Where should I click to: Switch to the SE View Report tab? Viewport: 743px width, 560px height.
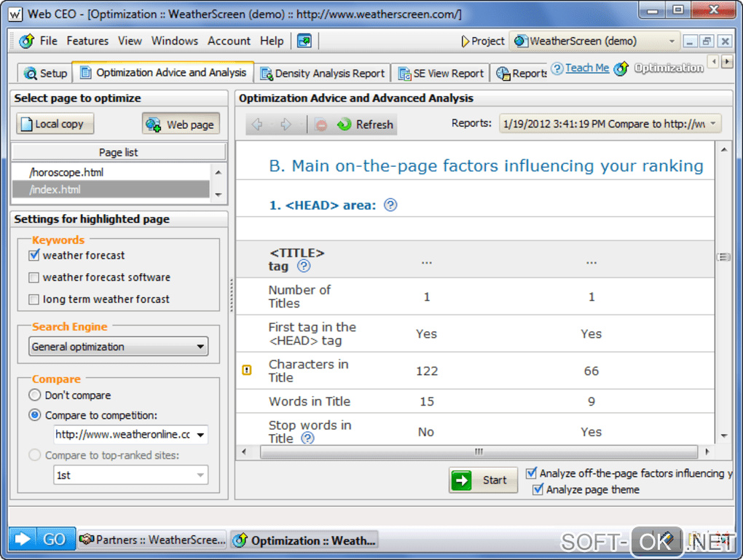[x=441, y=74]
